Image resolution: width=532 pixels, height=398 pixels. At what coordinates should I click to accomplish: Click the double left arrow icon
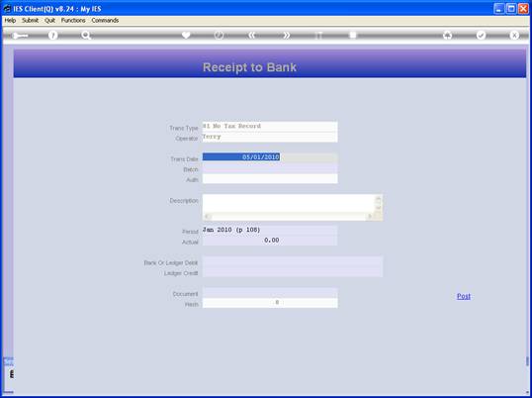click(x=252, y=35)
